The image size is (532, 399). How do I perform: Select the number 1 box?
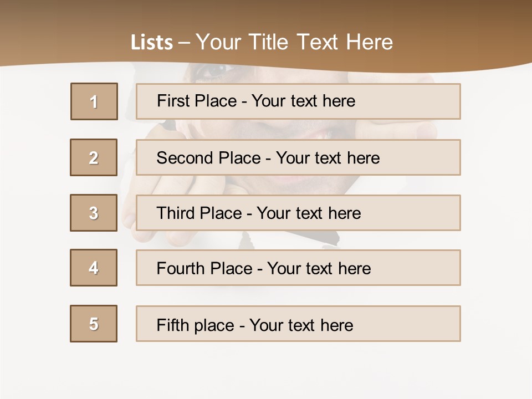[x=94, y=101]
